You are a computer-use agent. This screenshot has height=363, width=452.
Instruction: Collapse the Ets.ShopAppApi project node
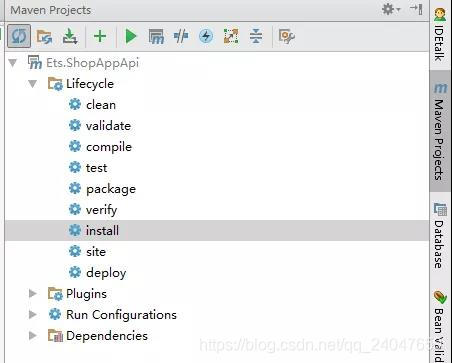(13, 63)
